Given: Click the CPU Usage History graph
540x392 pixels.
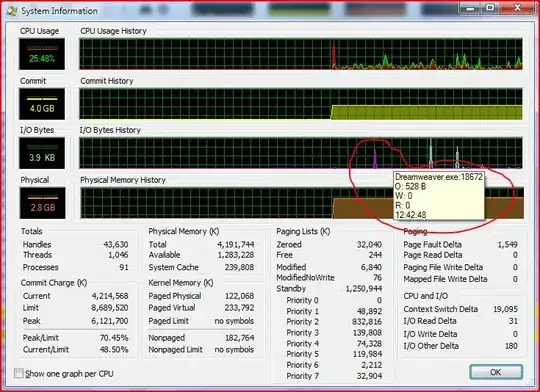Looking at the screenshot, I should [x=301, y=54].
